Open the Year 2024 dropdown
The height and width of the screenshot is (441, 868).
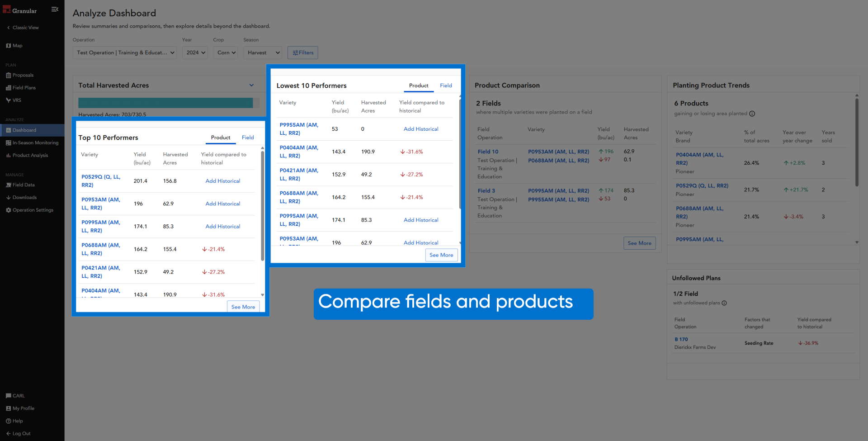pos(195,52)
